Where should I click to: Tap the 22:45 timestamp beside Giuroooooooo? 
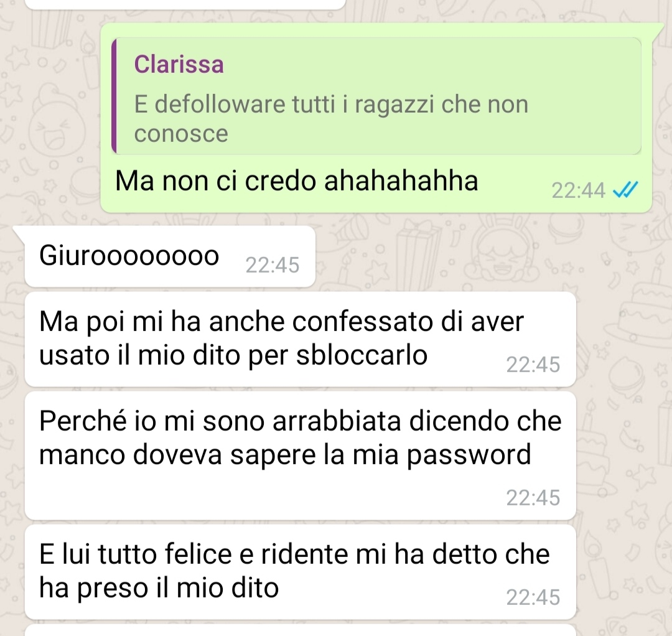click(272, 265)
